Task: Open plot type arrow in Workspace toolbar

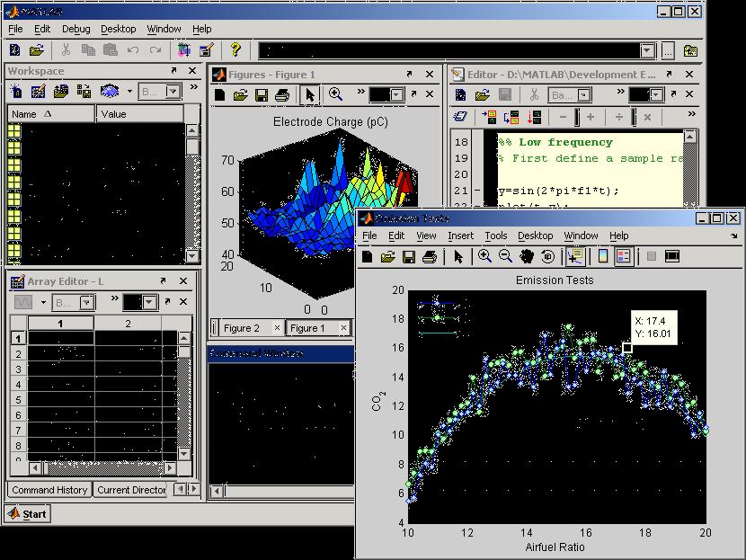Action: click(129, 91)
